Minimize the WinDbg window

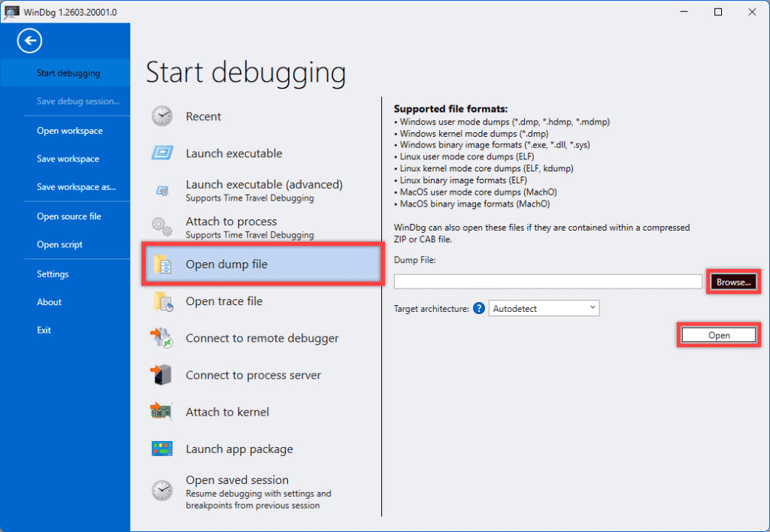[684, 12]
